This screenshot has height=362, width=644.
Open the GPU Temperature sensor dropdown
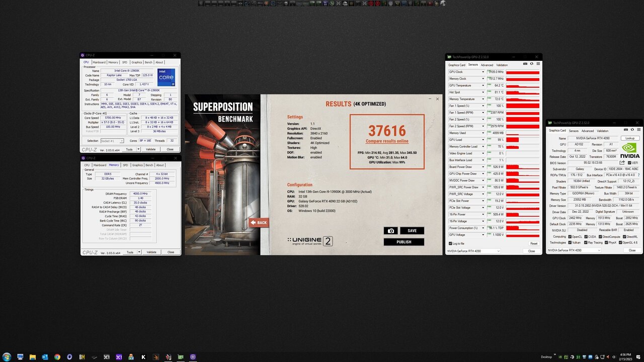484,85
